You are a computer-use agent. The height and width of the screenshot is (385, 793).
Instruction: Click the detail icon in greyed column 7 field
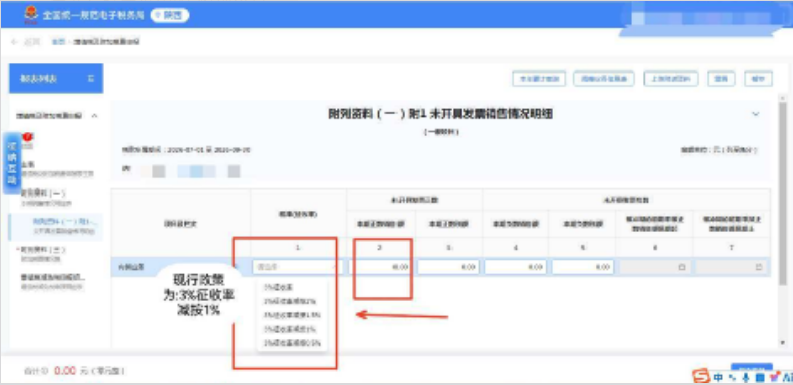pos(759,268)
